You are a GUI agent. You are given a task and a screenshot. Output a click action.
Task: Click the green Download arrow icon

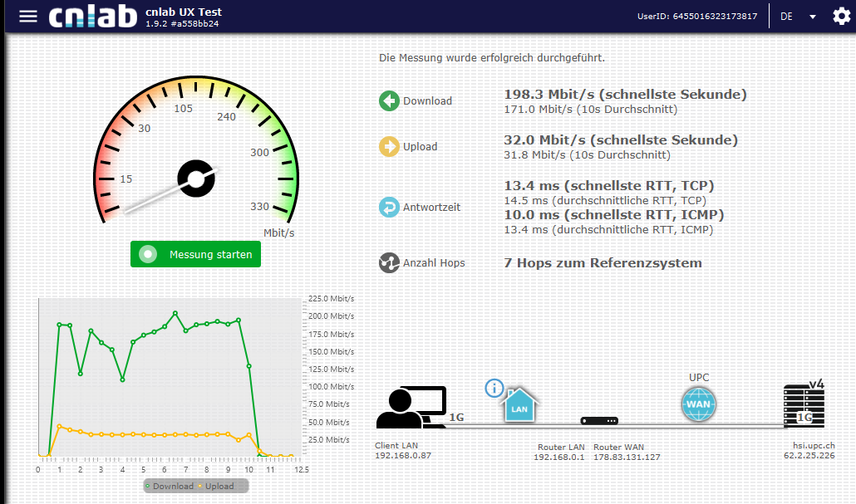tap(389, 101)
